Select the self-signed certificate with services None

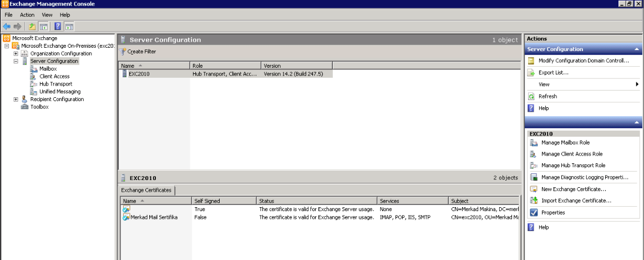pos(321,209)
